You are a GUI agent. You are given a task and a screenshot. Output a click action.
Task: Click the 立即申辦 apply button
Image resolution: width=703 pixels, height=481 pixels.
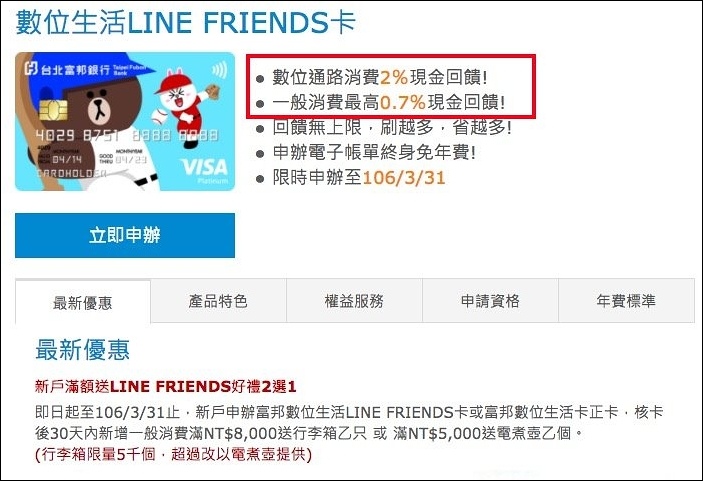125,235
